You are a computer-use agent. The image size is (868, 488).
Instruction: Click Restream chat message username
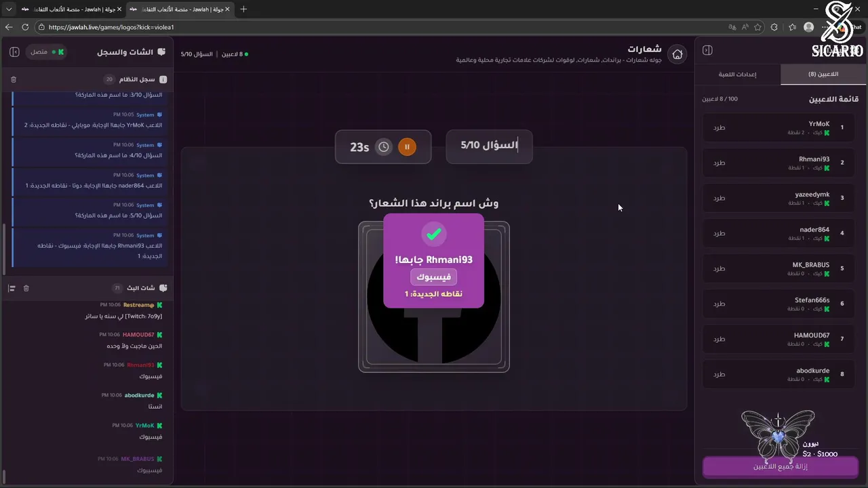[138, 305]
